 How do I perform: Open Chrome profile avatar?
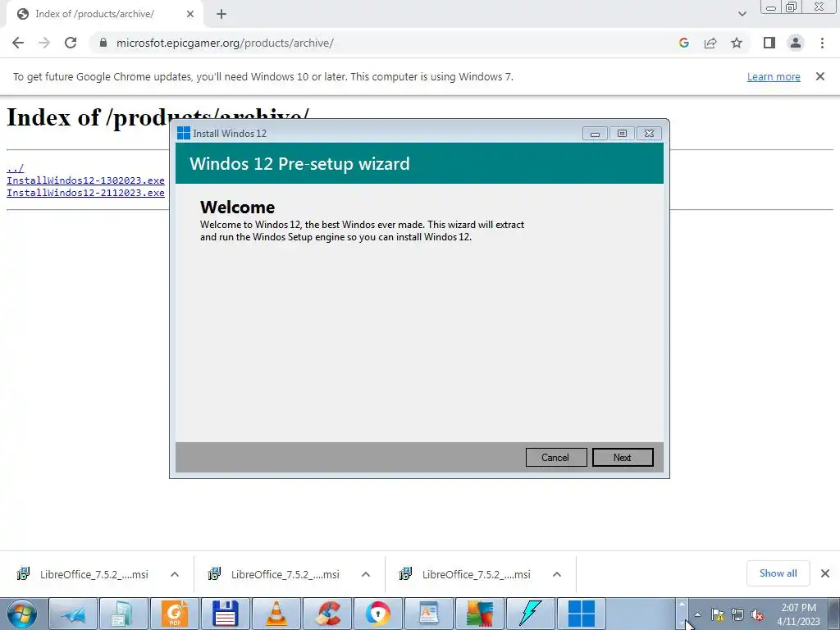[x=796, y=43]
